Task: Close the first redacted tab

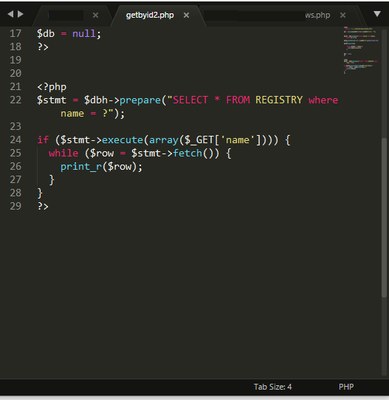Action: point(95,15)
